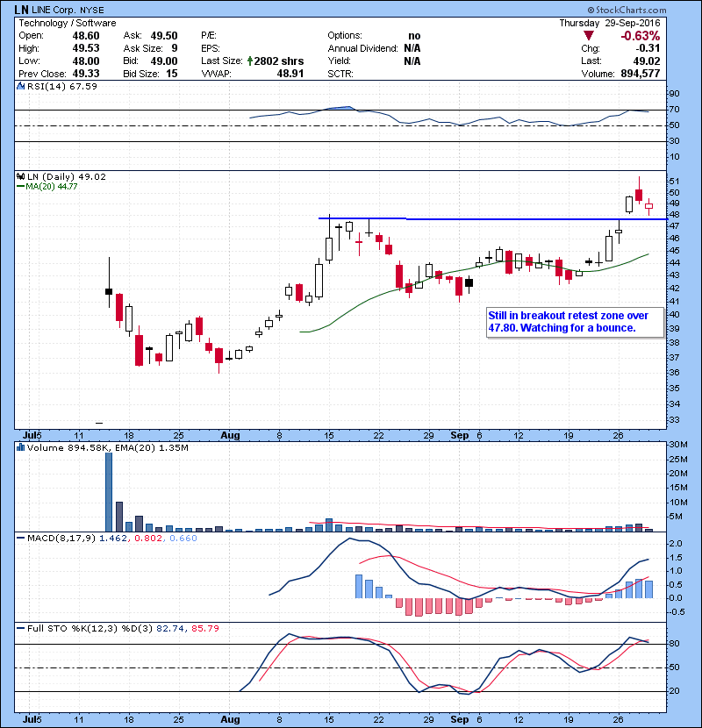
Task: Click the -0.63% percent change
Action: click(x=641, y=36)
